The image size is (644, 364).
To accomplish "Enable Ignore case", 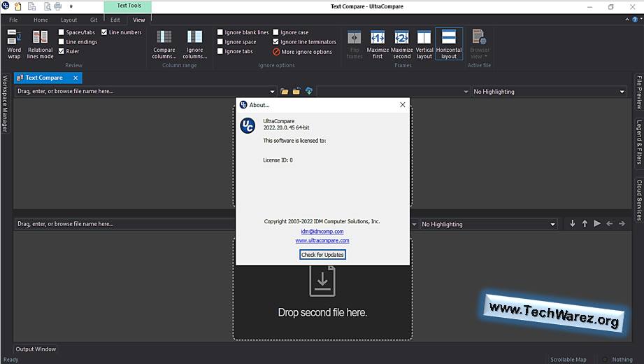I will click(x=276, y=32).
